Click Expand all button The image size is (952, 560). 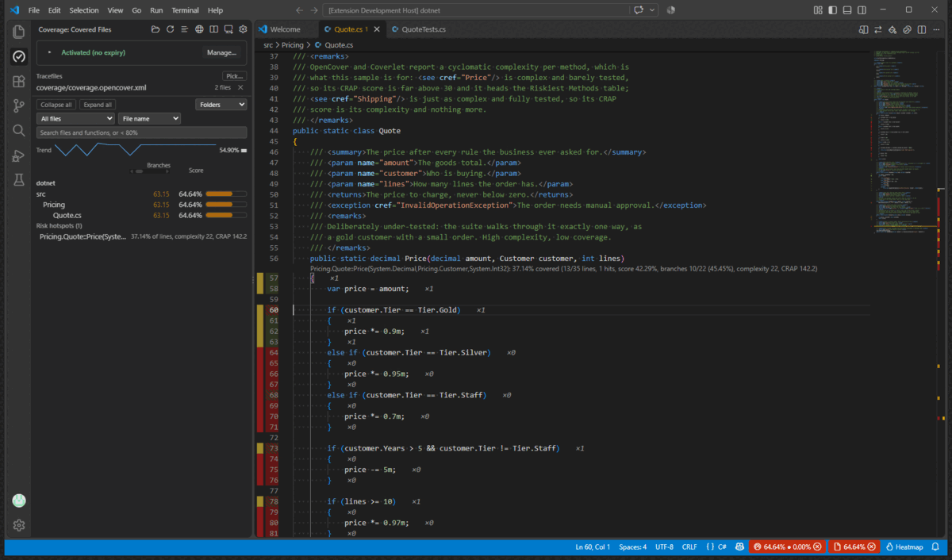98,105
